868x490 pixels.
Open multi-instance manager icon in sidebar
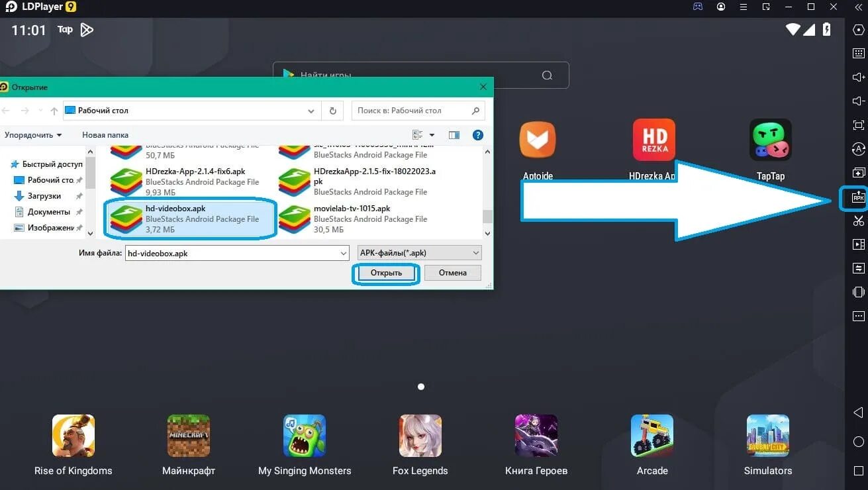859,173
